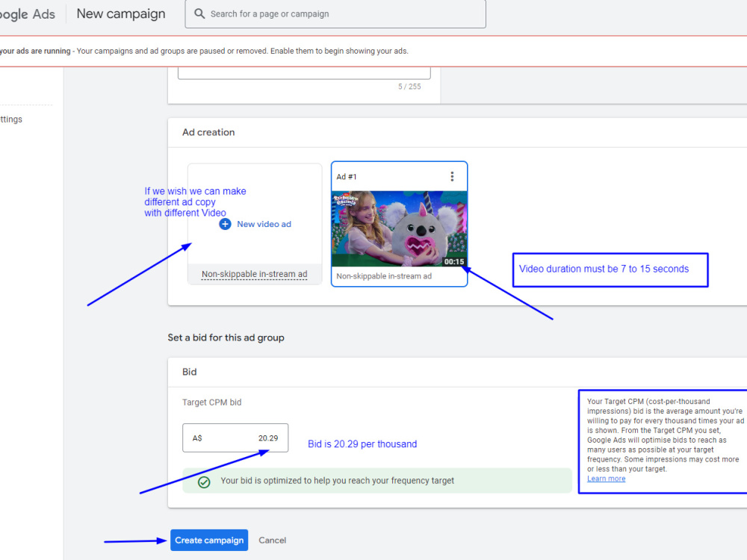Edit the Target CPM bid amount field

click(235, 438)
